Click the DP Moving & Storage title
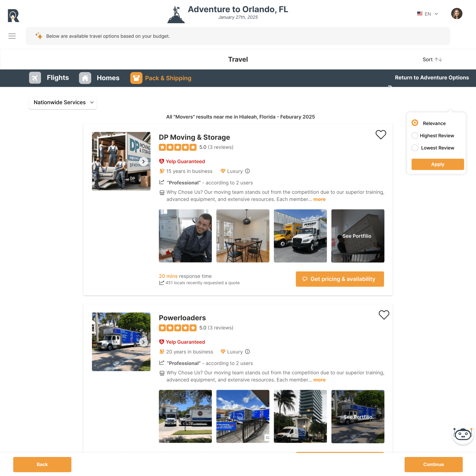476x476 pixels. pyautogui.click(x=194, y=137)
